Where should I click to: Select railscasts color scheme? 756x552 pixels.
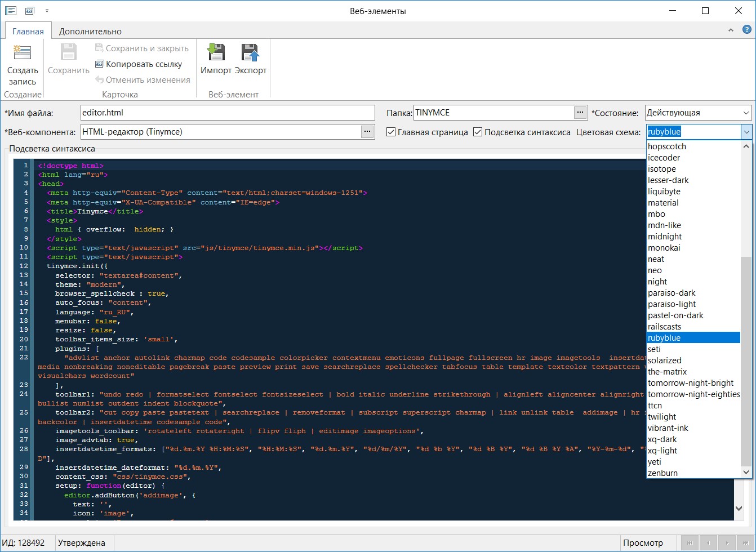click(x=693, y=327)
